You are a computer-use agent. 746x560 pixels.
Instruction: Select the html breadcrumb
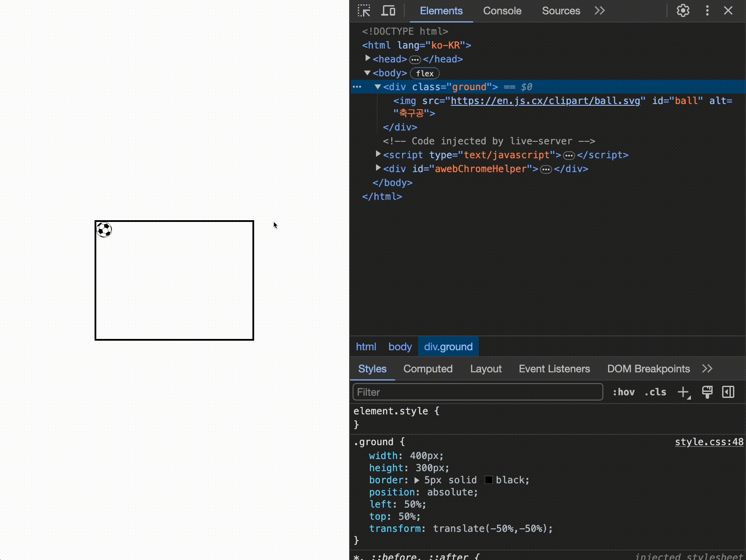pos(366,347)
